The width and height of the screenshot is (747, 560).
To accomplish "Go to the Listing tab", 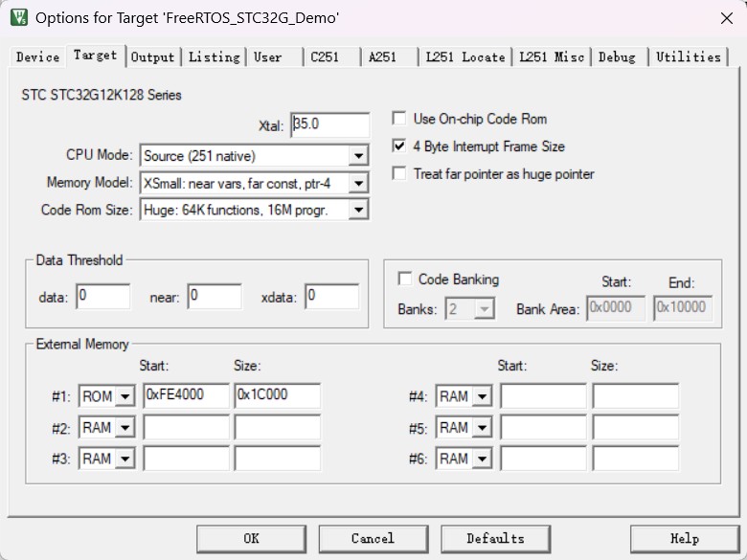I will pyautogui.click(x=215, y=57).
